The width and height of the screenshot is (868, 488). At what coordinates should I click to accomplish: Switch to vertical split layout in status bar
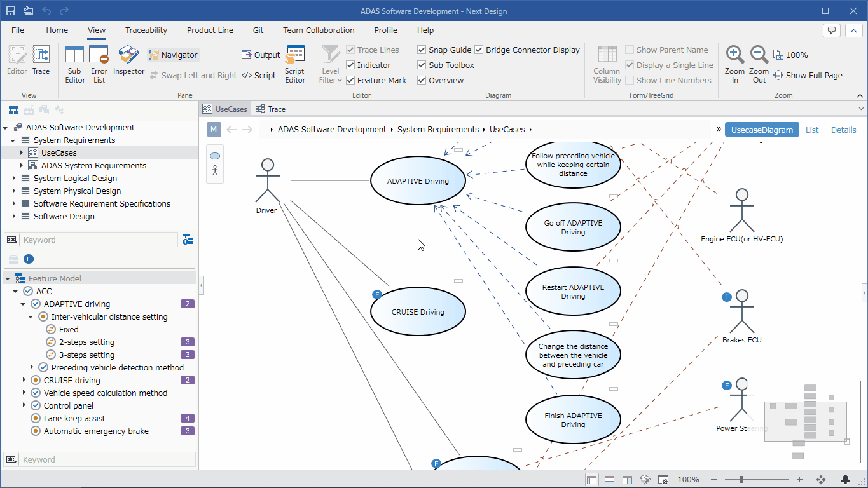(x=627, y=480)
